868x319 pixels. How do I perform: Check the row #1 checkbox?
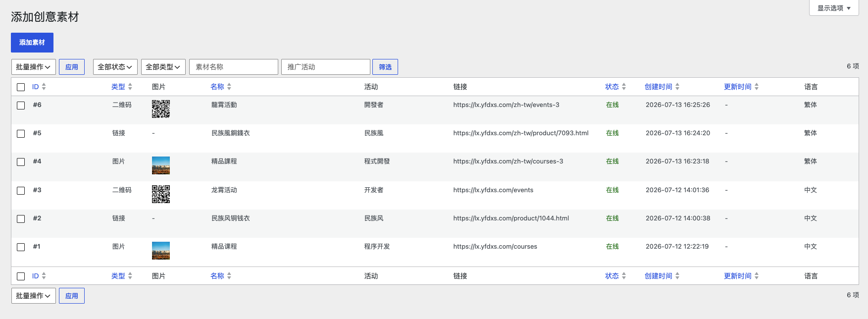click(21, 247)
